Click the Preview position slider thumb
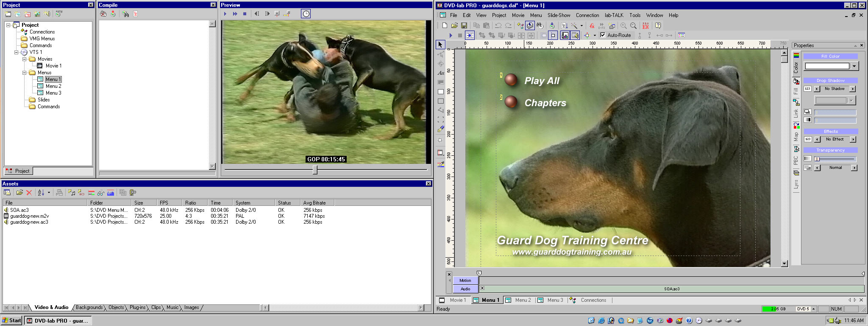Image resolution: width=868 pixels, height=326 pixels. click(x=315, y=170)
